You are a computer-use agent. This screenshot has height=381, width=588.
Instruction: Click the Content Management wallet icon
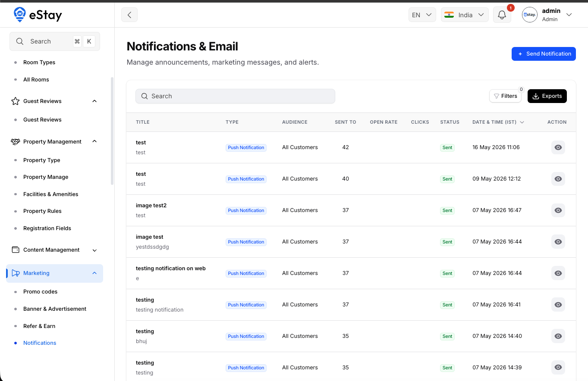pyautogui.click(x=16, y=250)
